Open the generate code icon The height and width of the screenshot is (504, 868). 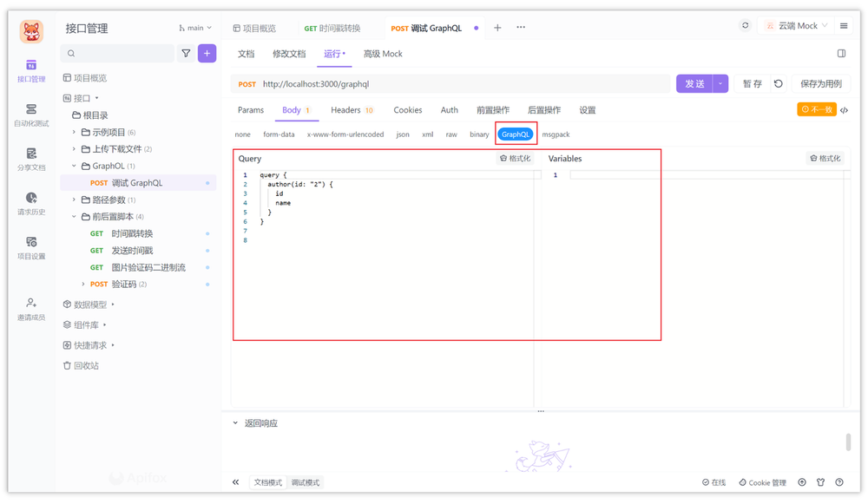point(845,110)
